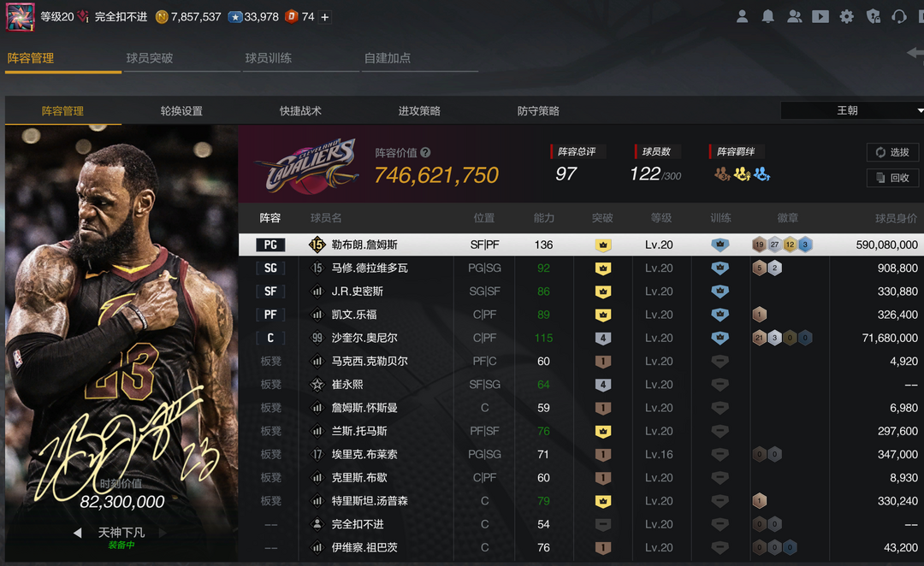Viewport: 924px width, 566px height.
Task: Sort the list by 球员身价 column
Action: click(896, 218)
